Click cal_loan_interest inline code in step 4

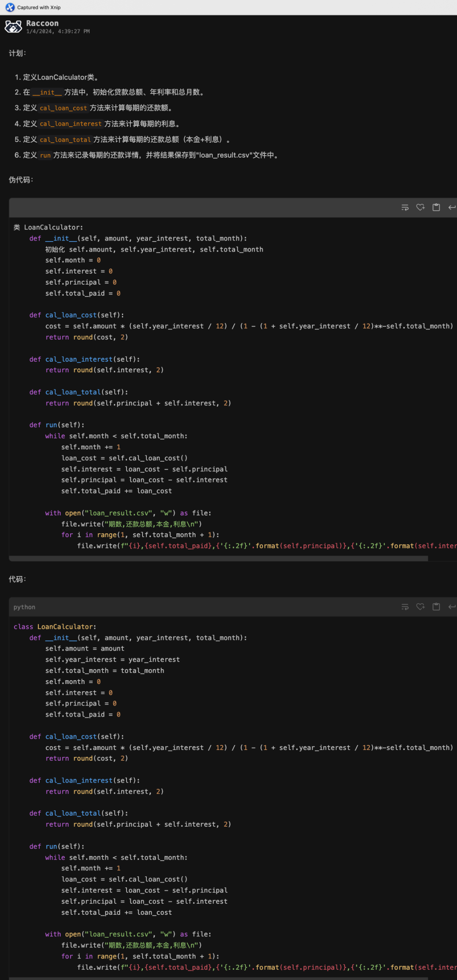coord(70,124)
